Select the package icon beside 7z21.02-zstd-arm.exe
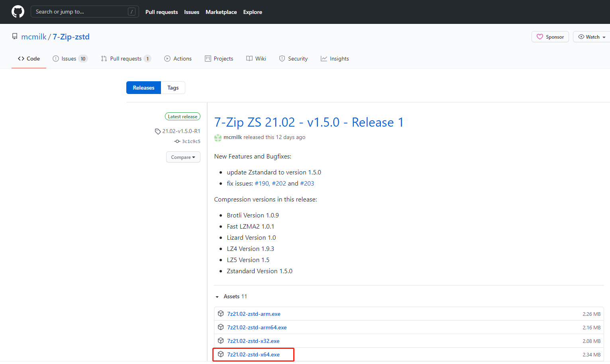The width and height of the screenshot is (610, 364). click(221, 313)
